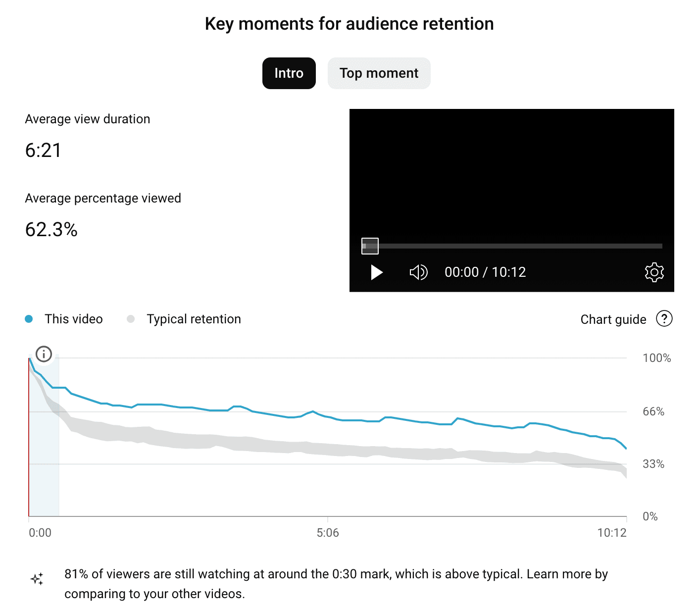700x610 pixels.
Task: Click the video progress seek bar
Action: coord(520,246)
